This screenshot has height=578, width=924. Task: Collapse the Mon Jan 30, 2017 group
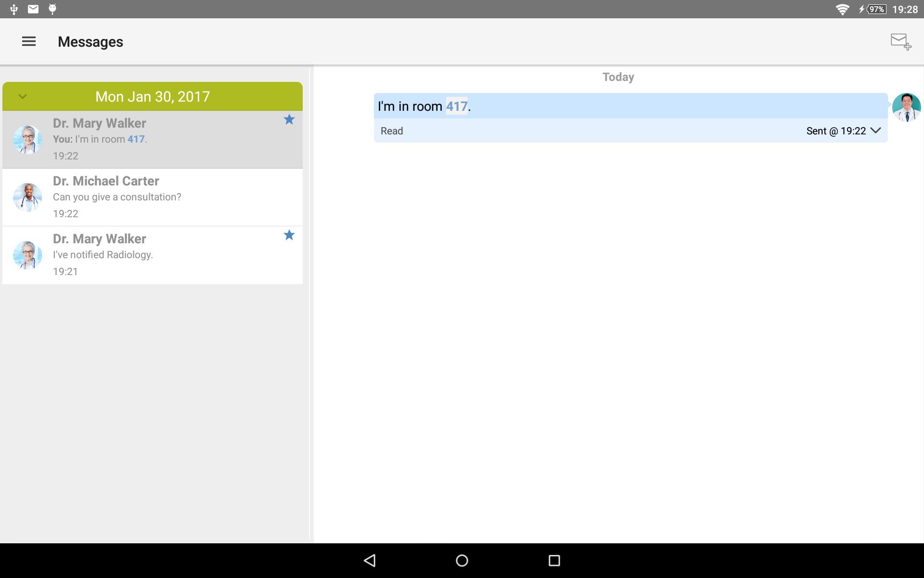coord(23,96)
